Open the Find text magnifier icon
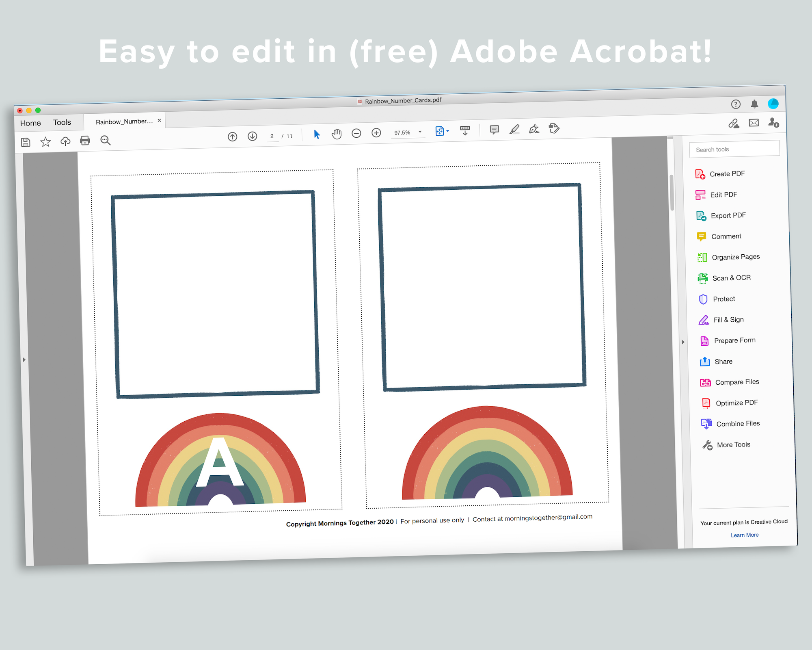 pyautogui.click(x=106, y=140)
